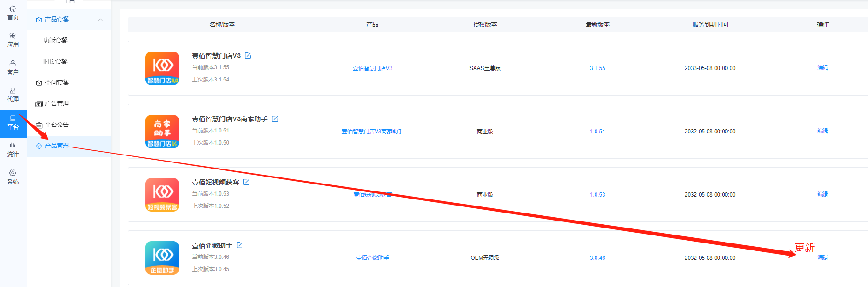Viewport: 868px width, 287px height.
Task: Open the 壹佰智慧门店V3商家助手 product link
Action: tap(372, 132)
